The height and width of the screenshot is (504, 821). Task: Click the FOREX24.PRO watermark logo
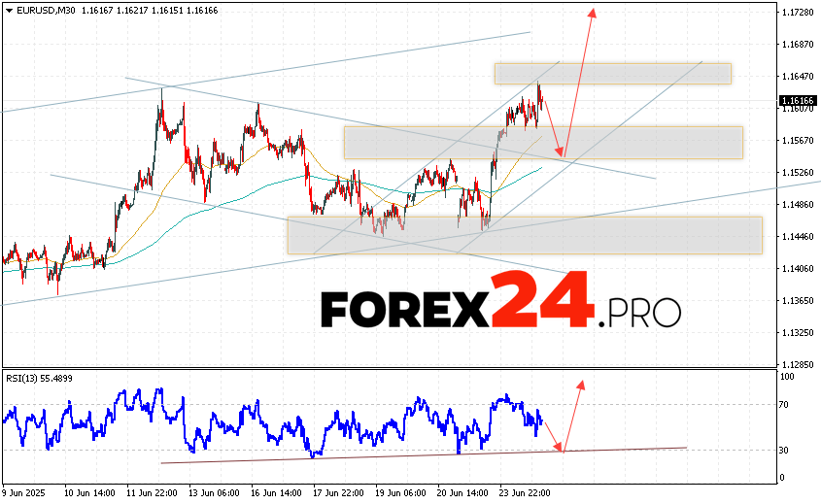pos(500,306)
